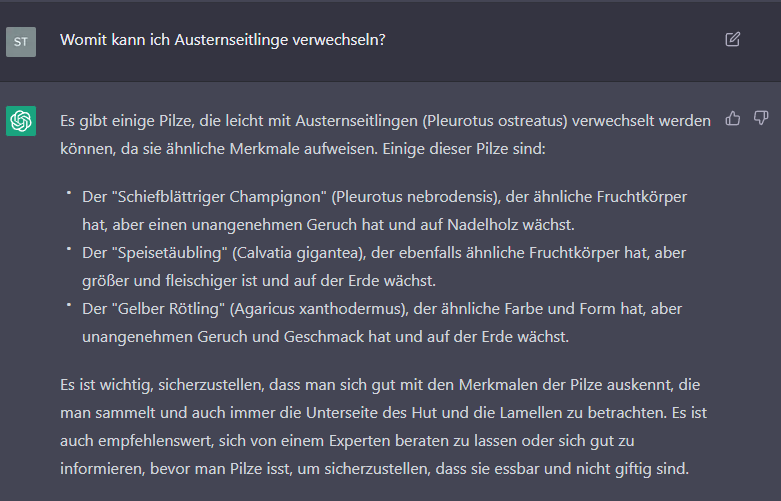The image size is (781, 501).
Task: Click the "Pleurotus nebrodensis" scientific name
Action: (x=415, y=197)
